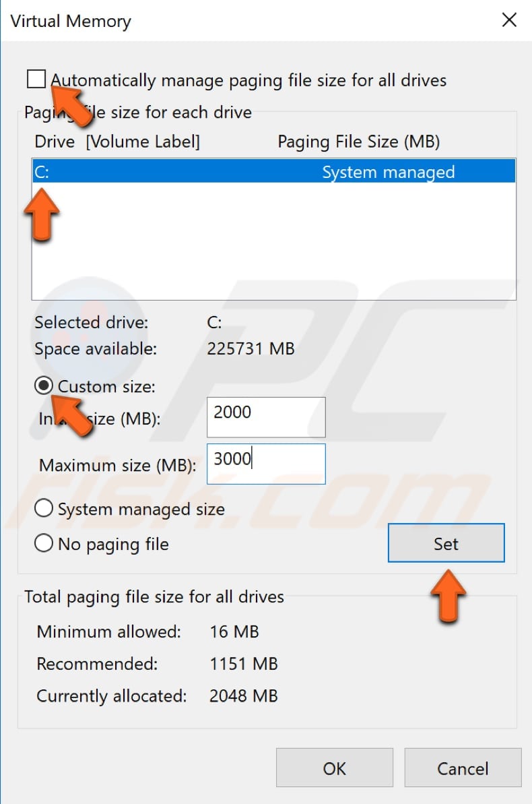The image size is (532, 804).
Task: Click the 'Total paging file size for all drives' heading
Action: pyautogui.click(x=154, y=597)
